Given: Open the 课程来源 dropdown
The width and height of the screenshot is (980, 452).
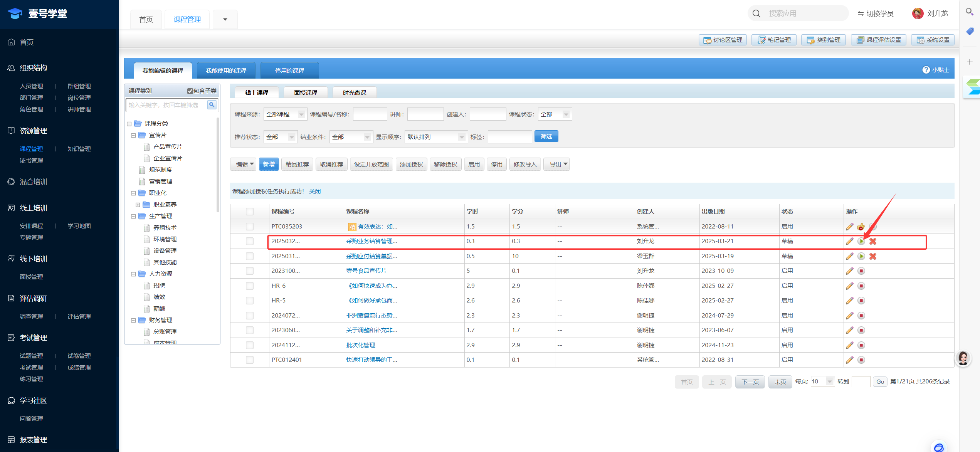Looking at the screenshot, I should click(285, 114).
